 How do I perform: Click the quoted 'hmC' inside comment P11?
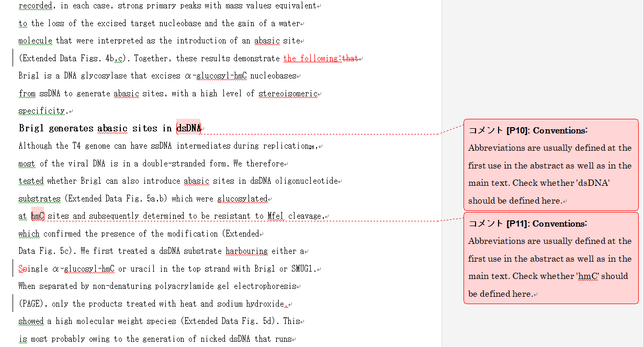(586, 276)
